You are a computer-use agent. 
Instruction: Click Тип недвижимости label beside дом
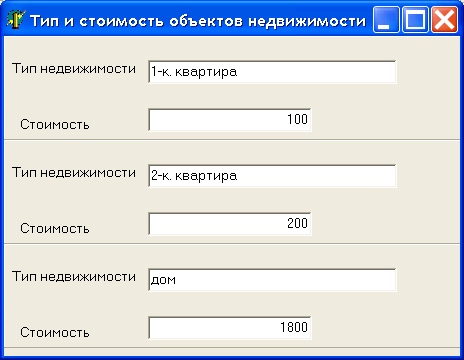click(74, 277)
